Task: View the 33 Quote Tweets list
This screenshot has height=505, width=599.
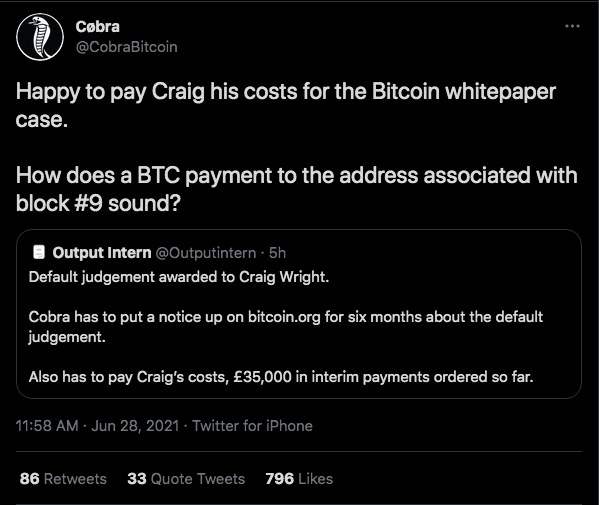Action: point(186,479)
